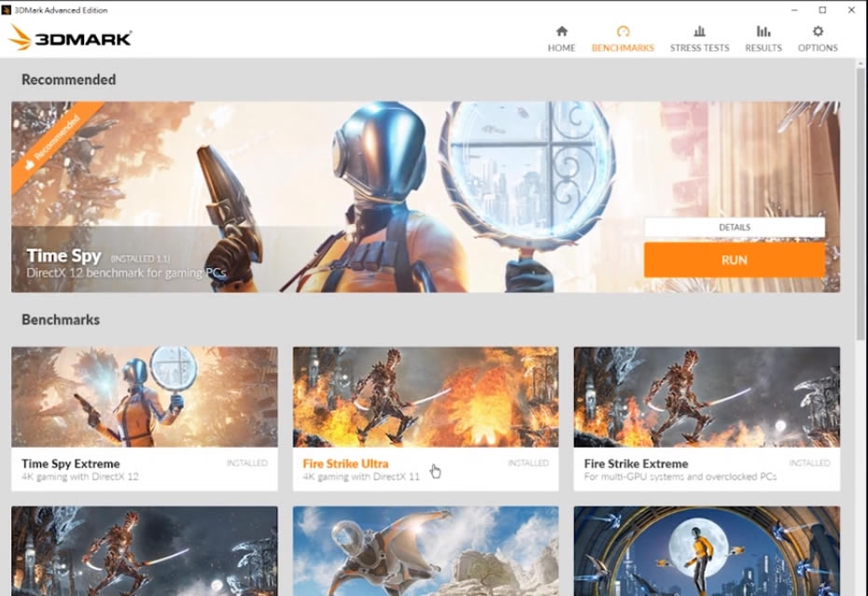Run the recommended Time Spy benchmark
Viewport: 868px width, 596px height.
735,260
